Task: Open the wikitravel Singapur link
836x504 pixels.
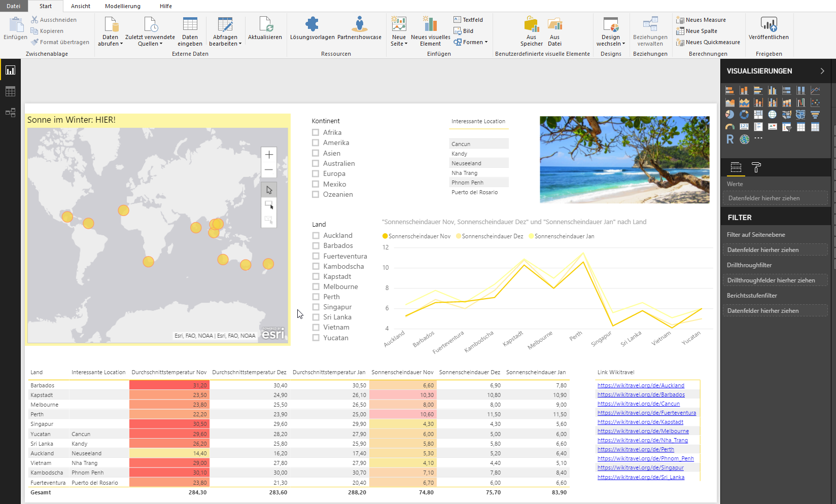Action: pos(641,467)
